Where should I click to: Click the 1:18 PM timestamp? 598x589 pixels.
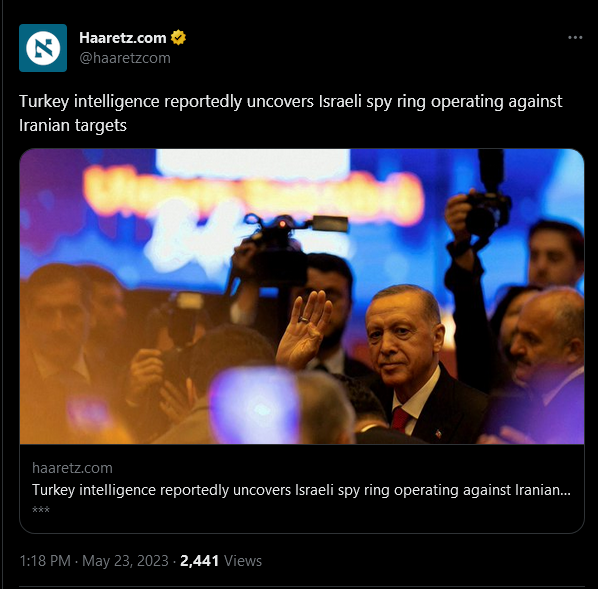45,561
